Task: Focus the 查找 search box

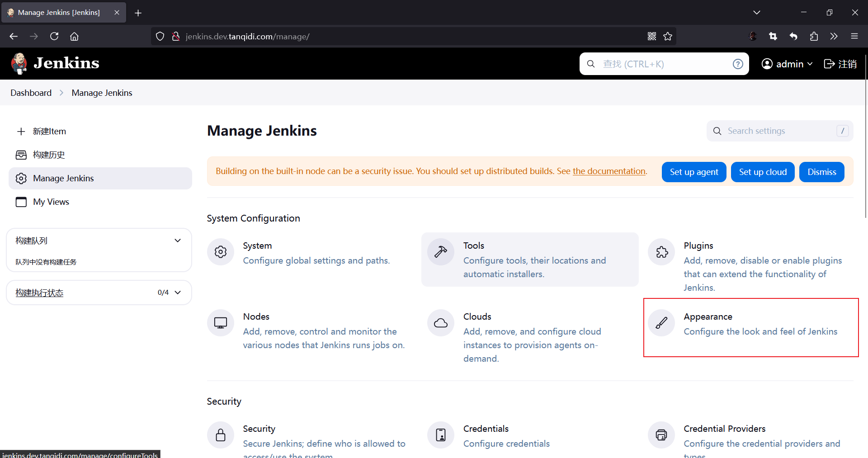Action: tap(664, 64)
